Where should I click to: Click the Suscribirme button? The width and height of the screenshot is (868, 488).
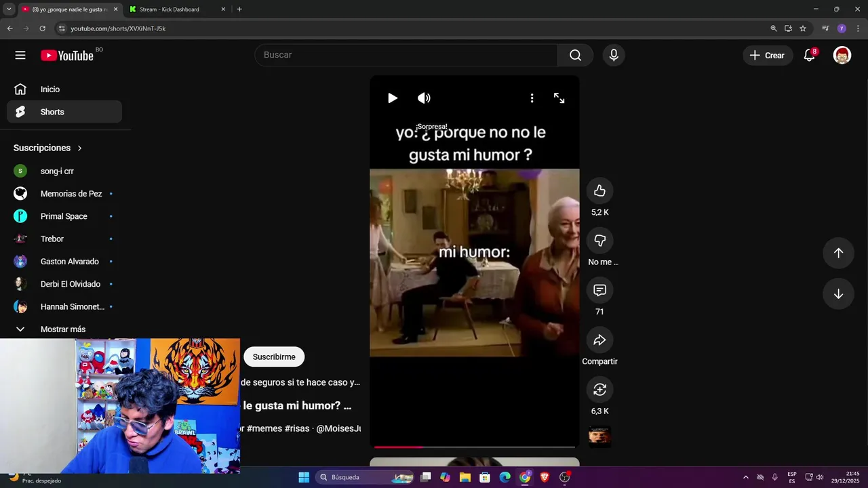click(274, 357)
